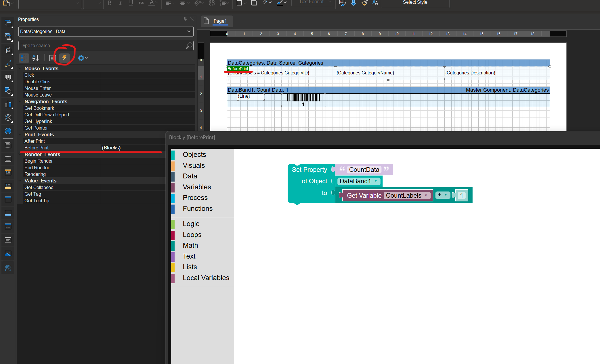Click the lightning Events icon in Properties panel

64,58
